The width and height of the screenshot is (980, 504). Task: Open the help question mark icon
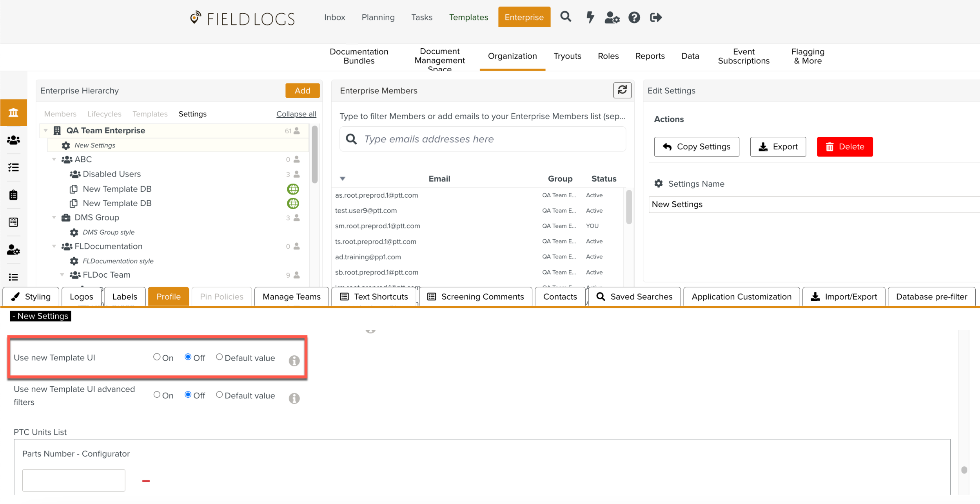pyautogui.click(x=634, y=17)
